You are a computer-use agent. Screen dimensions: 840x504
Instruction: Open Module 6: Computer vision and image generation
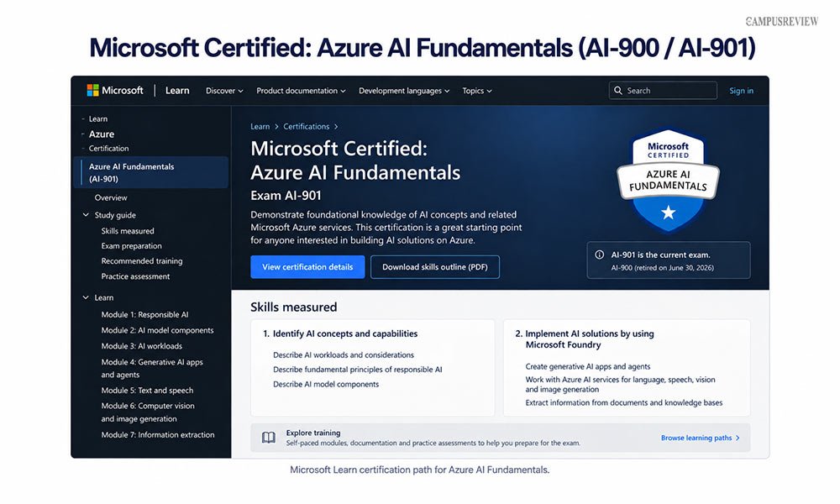point(148,412)
